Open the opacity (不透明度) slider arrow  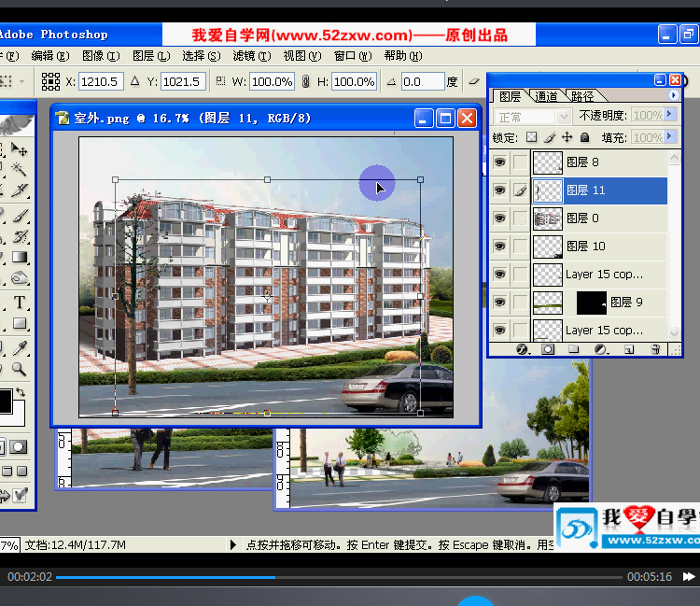pyautogui.click(x=671, y=116)
